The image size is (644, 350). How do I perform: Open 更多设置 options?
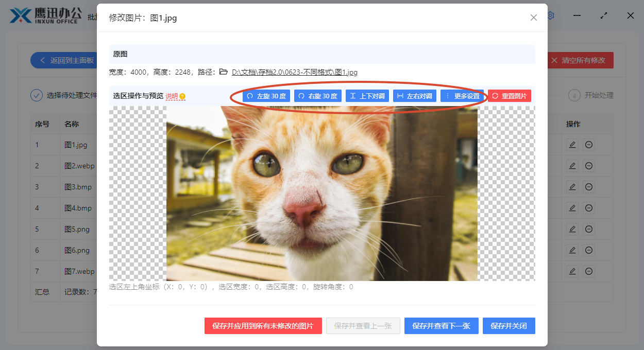[462, 96]
